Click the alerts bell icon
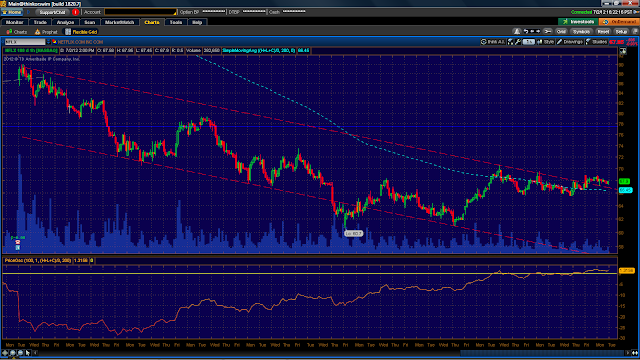The image size is (640, 360). (x=517, y=31)
